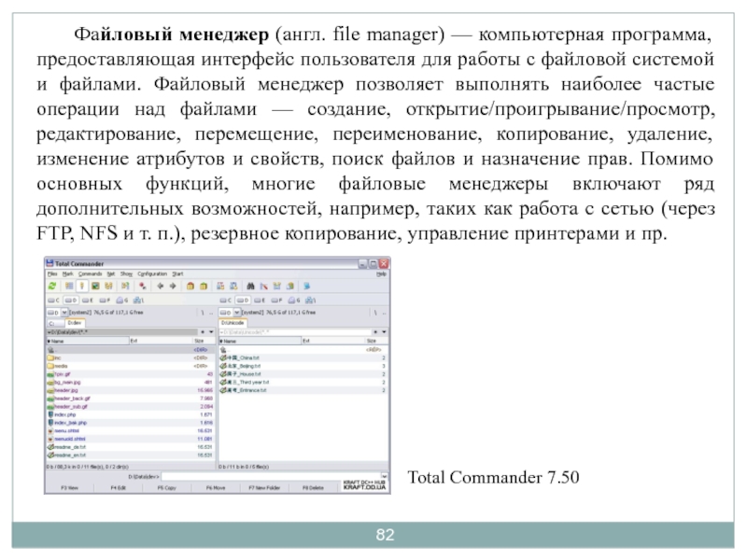Select header.jpg in the left file list

coord(65,390)
